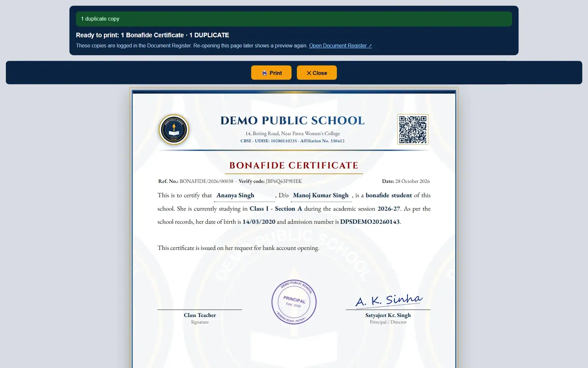
Task: Click the CBSE UDISE affiliation line
Action: pyautogui.click(x=292, y=141)
